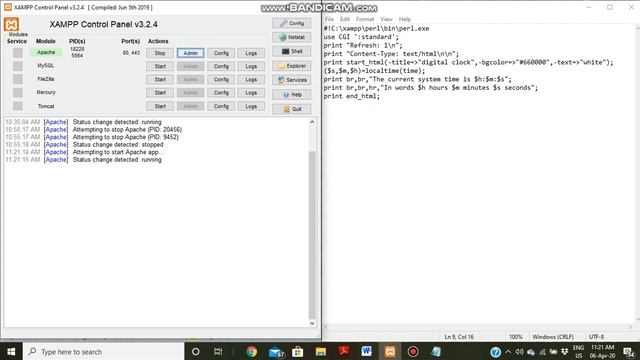640x360 pixels.
Task: Click Notepad line 'print end_html;'
Action: click(x=351, y=96)
